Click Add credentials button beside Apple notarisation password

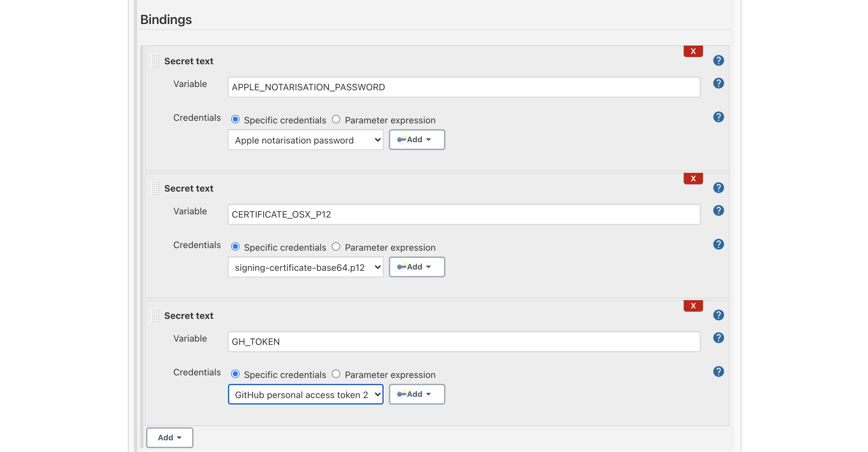point(416,140)
